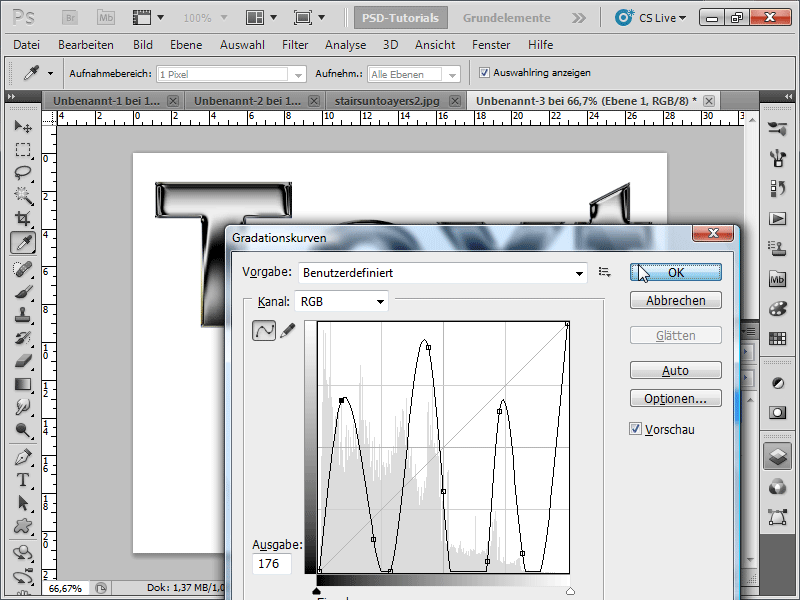Select the History Brush tool

tap(23, 338)
